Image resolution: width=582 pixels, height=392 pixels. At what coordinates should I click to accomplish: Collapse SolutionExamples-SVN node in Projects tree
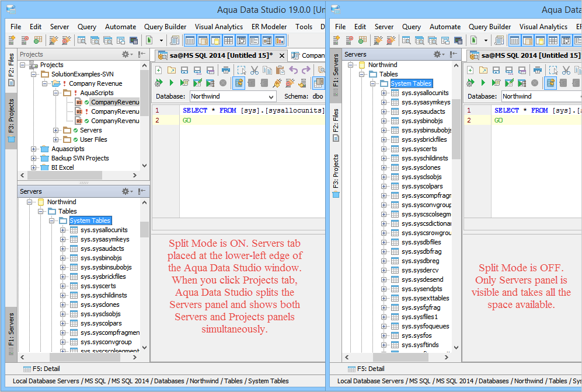[33, 74]
